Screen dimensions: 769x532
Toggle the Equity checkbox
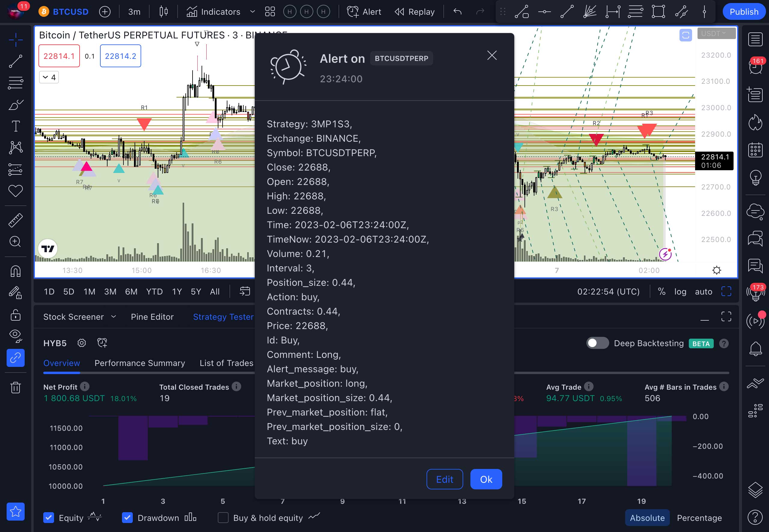pyautogui.click(x=49, y=518)
